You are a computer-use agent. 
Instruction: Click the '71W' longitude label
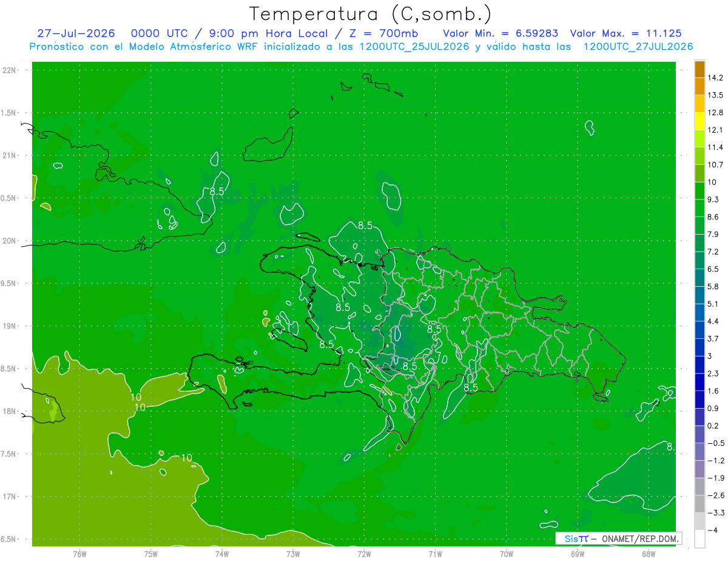(435, 554)
